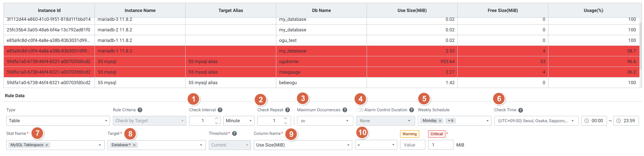Click the Warning threshold value field
Viewport: 644px width, 156px height.
tap(412, 145)
